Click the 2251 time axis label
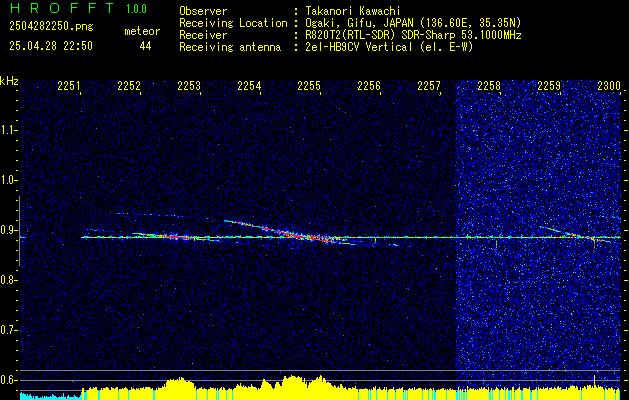 69,85
